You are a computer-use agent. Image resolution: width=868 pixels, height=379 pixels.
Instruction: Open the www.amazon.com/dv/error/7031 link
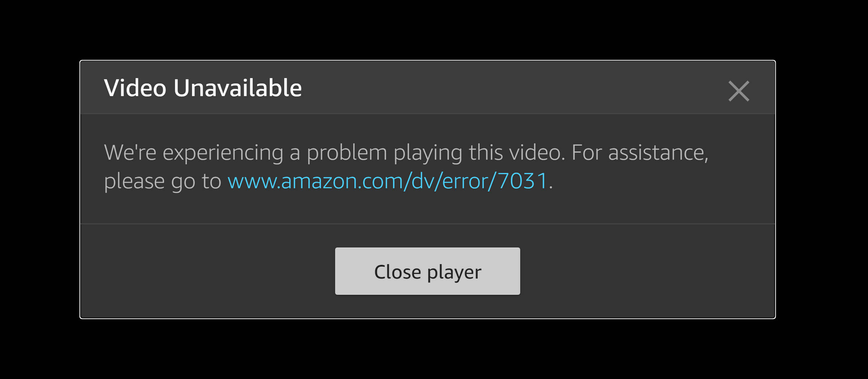pos(387,181)
